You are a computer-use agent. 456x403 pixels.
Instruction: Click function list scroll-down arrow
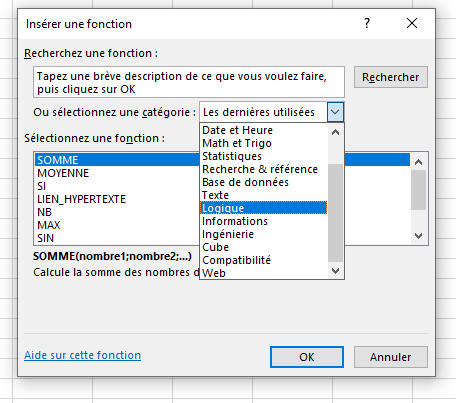coord(418,236)
